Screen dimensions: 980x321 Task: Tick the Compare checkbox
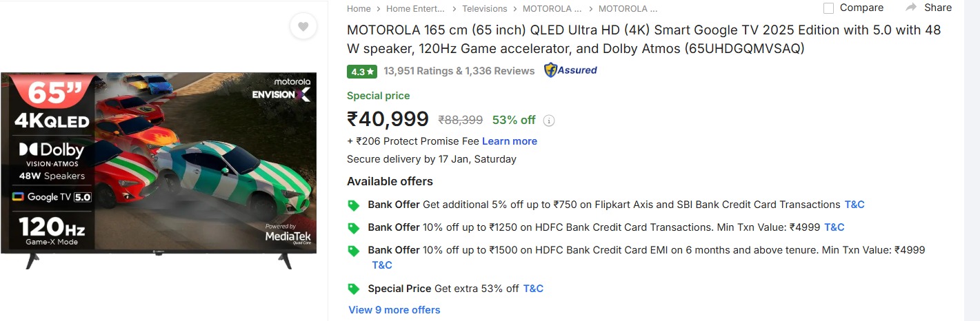[x=829, y=8]
